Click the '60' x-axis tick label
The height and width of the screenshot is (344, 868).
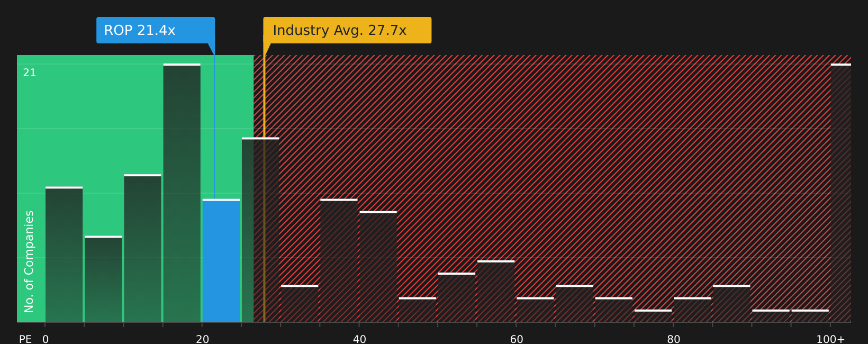[517, 339]
